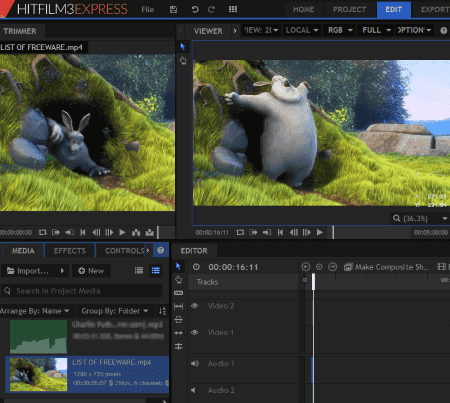Click the Import media button
The width and height of the screenshot is (450, 403).
35,271
